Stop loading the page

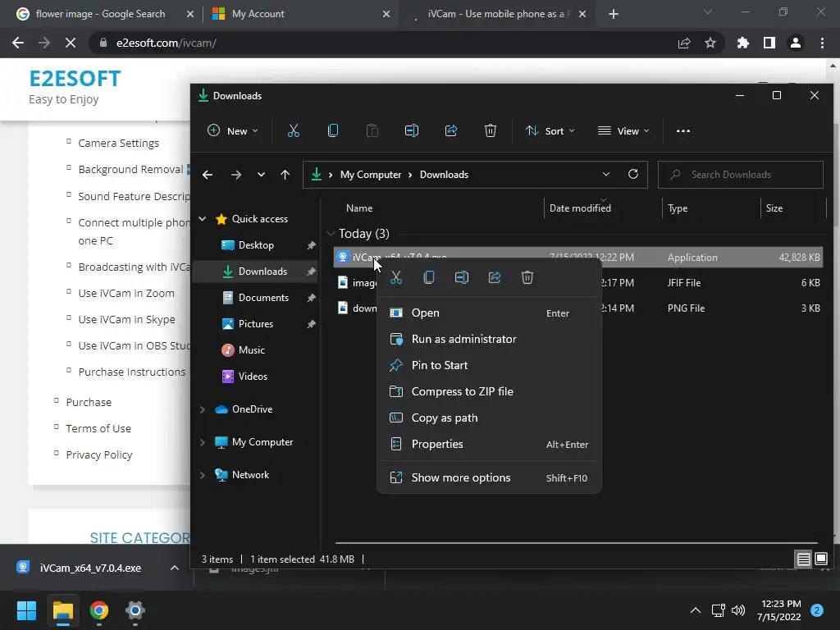tap(71, 43)
